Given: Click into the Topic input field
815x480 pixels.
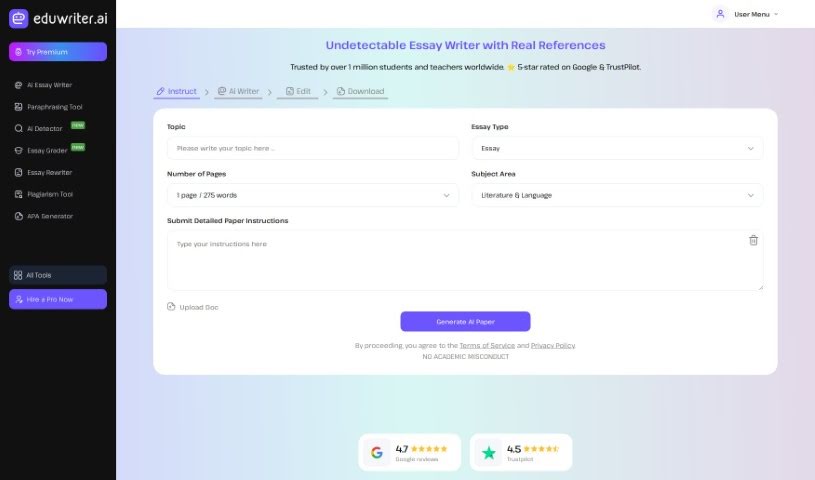Looking at the screenshot, I should 313,148.
